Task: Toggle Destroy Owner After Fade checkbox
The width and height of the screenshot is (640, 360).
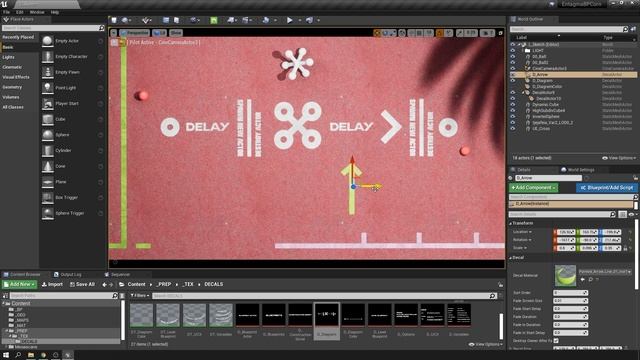Action: tap(556, 340)
